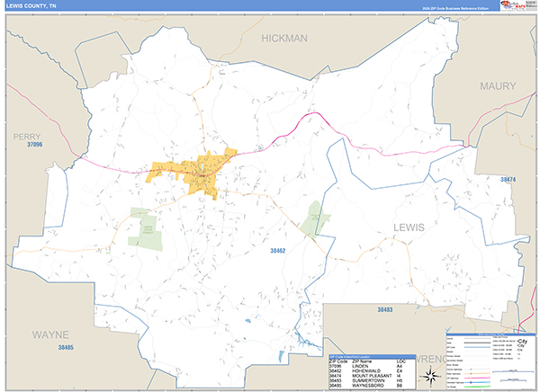Click the E4 grid location cell
540x392 pixels.
click(400, 371)
